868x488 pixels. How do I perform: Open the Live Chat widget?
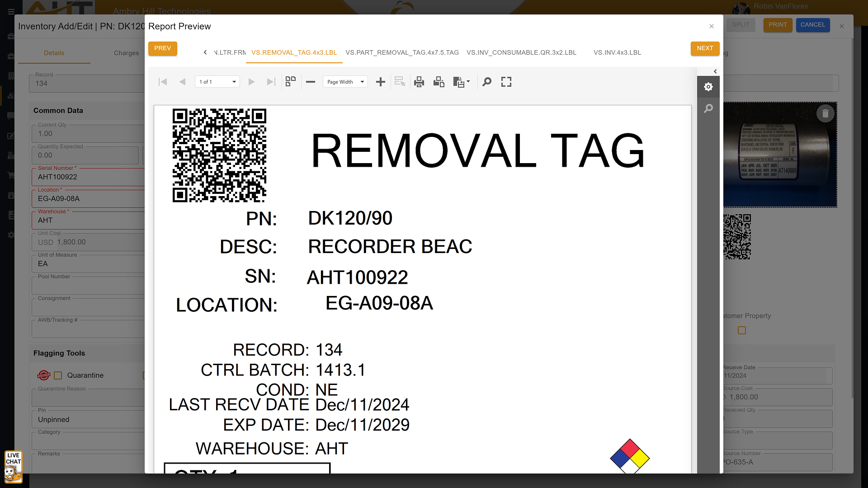coord(13,467)
